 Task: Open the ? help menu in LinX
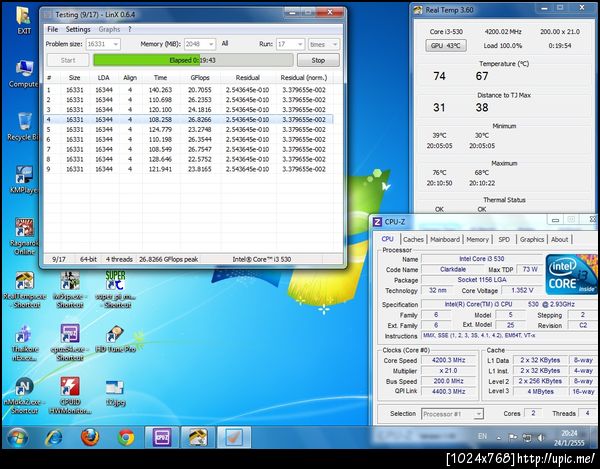tap(129, 29)
